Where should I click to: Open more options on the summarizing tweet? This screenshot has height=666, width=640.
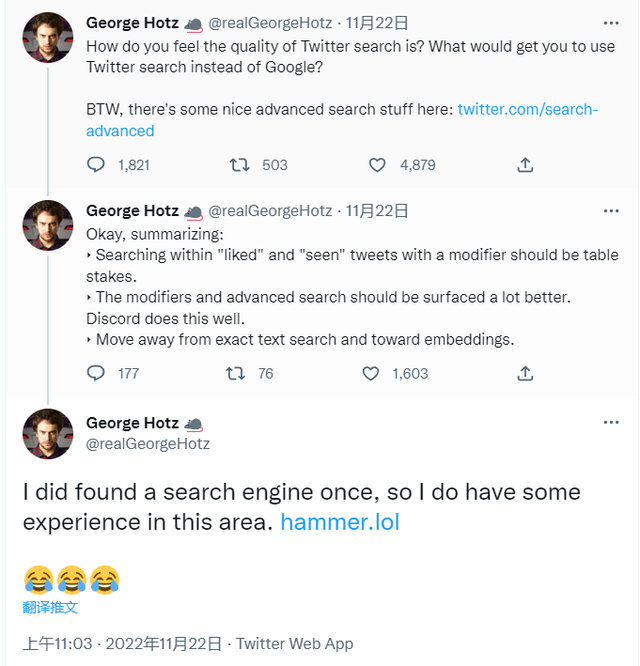point(611,210)
